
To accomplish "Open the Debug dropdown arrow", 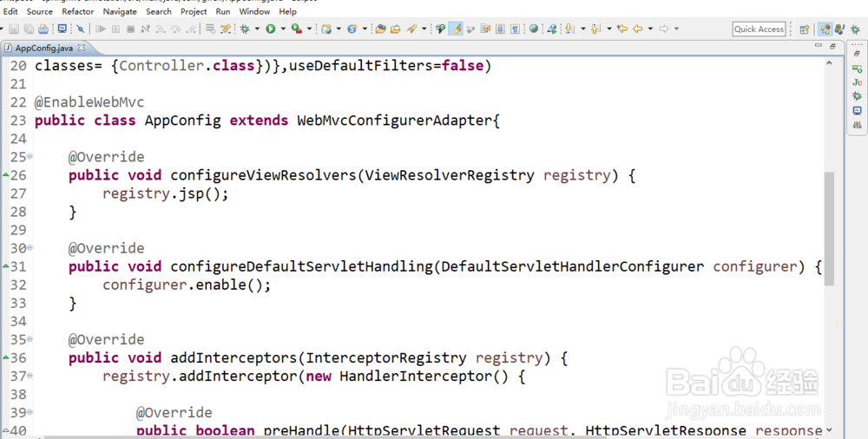I will [257, 29].
